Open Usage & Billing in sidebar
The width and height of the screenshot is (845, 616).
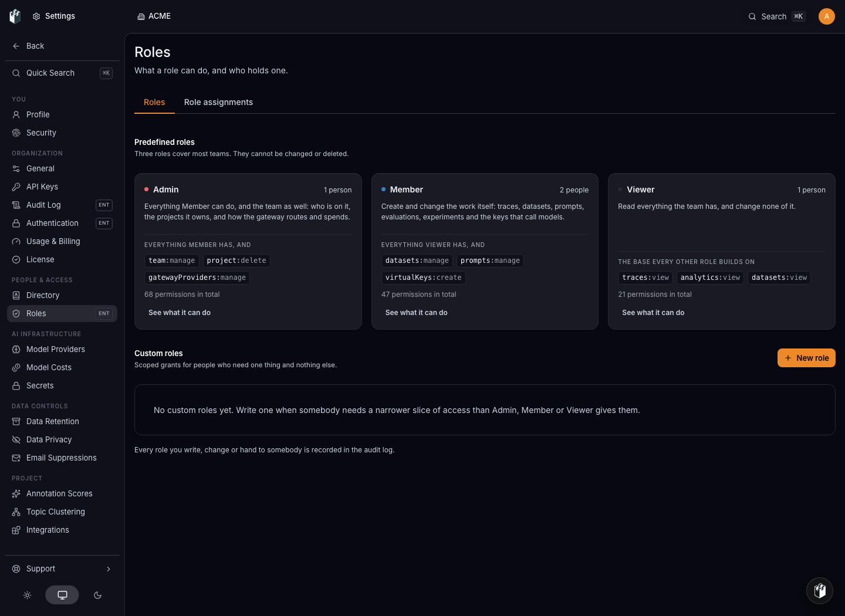[62, 241]
